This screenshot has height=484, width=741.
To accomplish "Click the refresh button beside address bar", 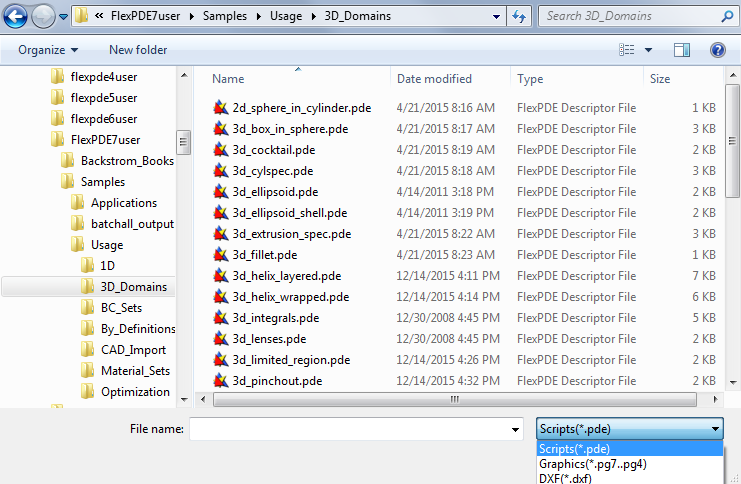I will [x=519, y=17].
